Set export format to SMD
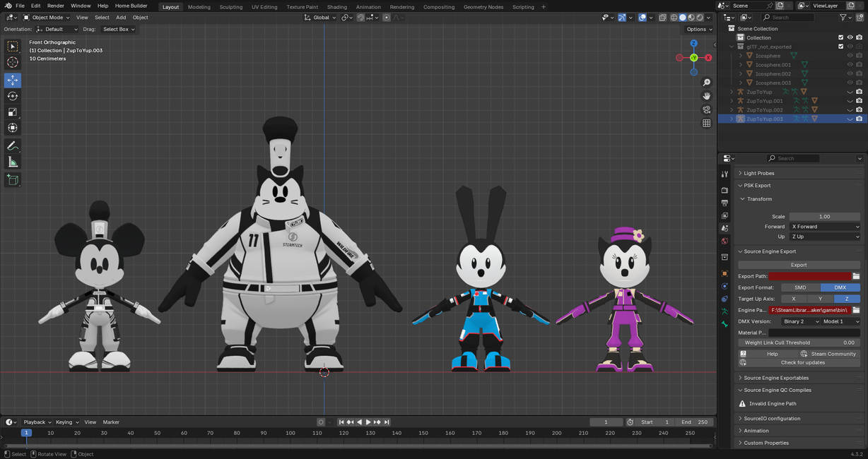868x459 pixels. click(800, 287)
